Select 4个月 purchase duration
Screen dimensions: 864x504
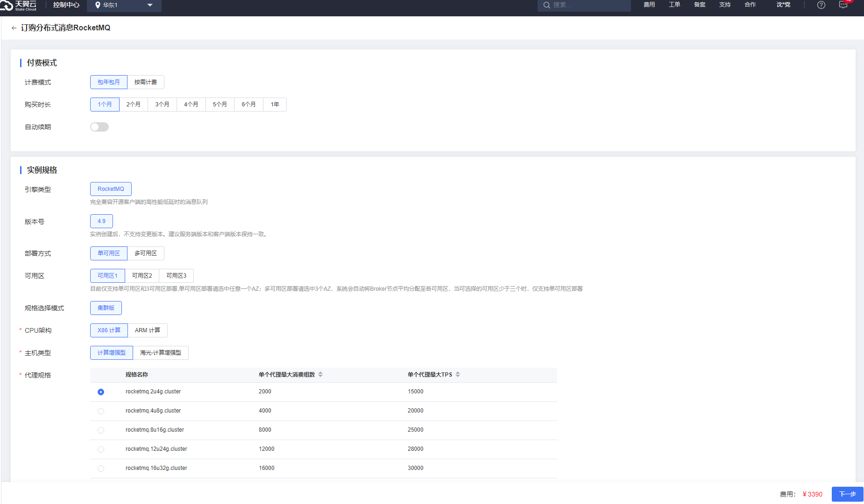click(x=191, y=105)
